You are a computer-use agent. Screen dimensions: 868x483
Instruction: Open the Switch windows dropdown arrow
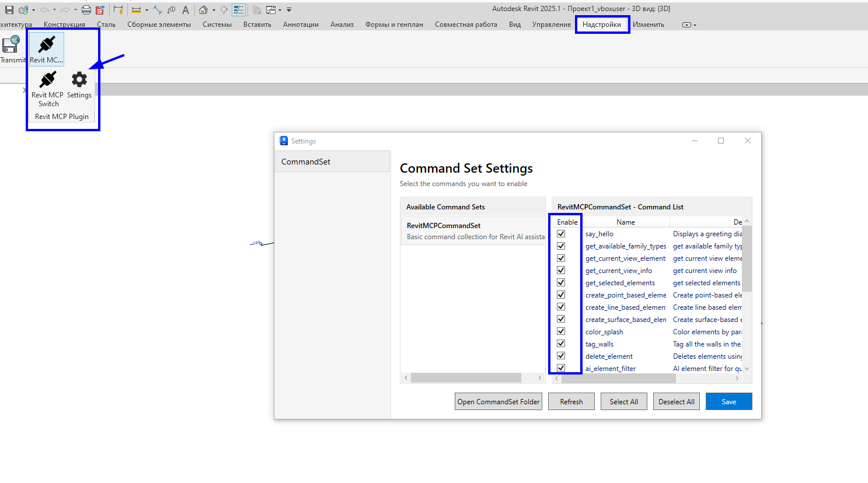280,10
